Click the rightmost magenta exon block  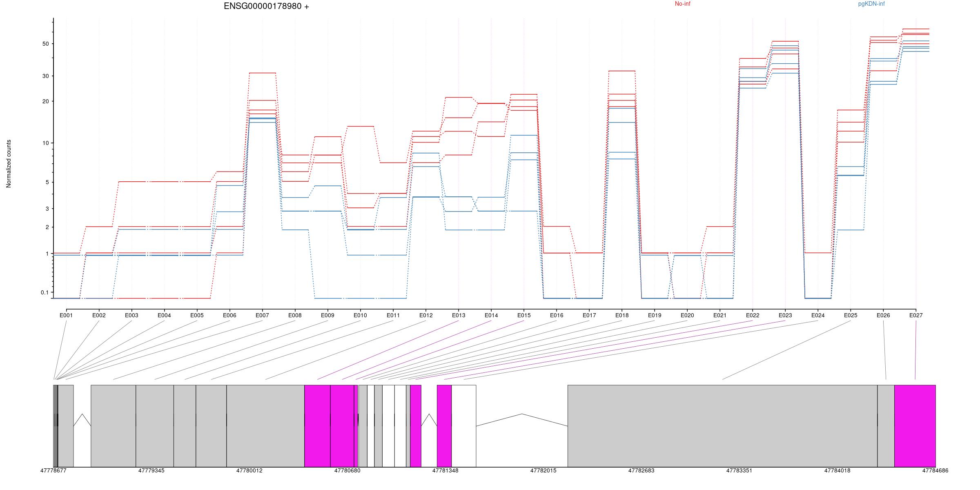pyautogui.click(x=915, y=425)
